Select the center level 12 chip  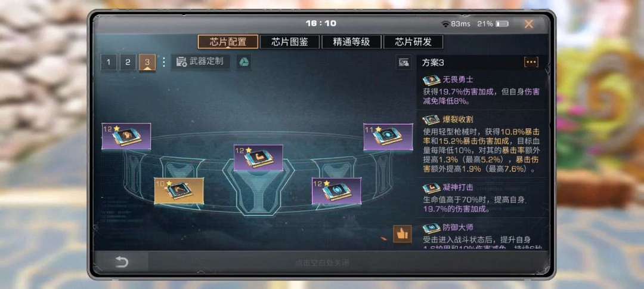click(258, 158)
